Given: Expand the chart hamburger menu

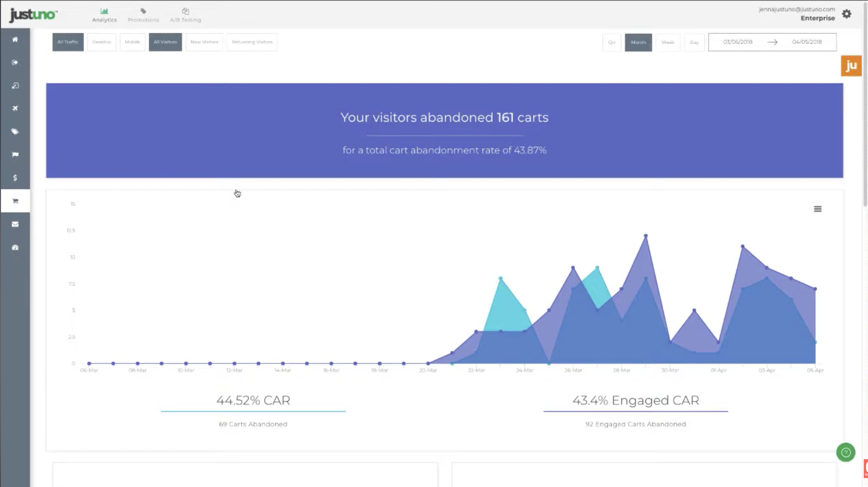Looking at the screenshot, I should tap(817, 209).
